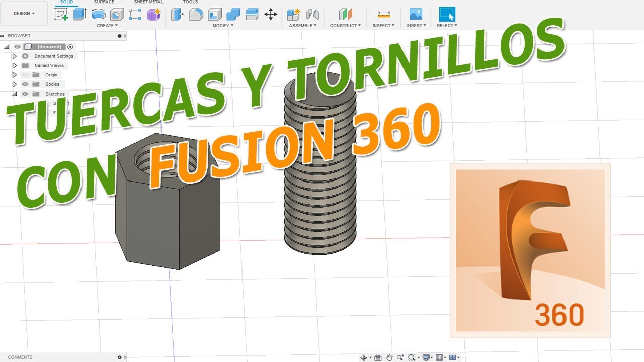Select the Create Sketch tool
Screen dimensions: 644x362
61,14
